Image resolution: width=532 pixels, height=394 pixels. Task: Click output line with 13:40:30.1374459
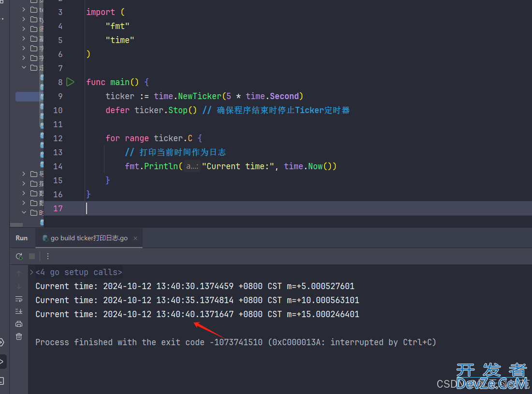click(x=195, y=286)
